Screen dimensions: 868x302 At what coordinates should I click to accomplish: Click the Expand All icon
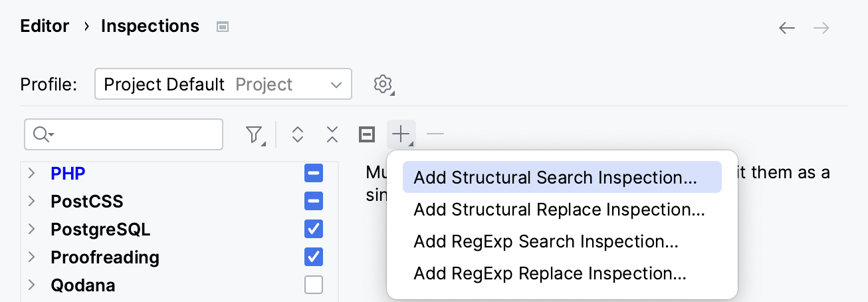click(298, 135)
